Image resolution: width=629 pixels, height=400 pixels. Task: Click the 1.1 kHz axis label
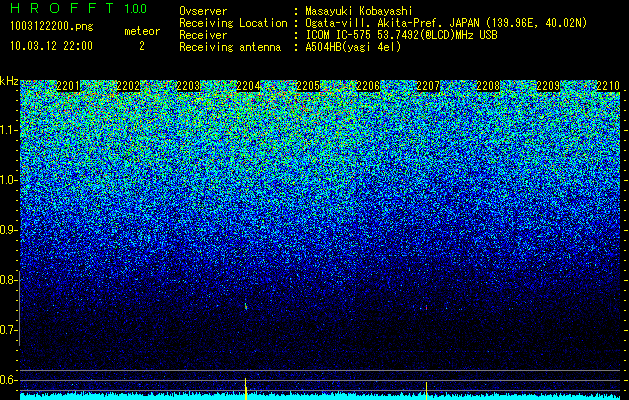click(x=8, y=130)
